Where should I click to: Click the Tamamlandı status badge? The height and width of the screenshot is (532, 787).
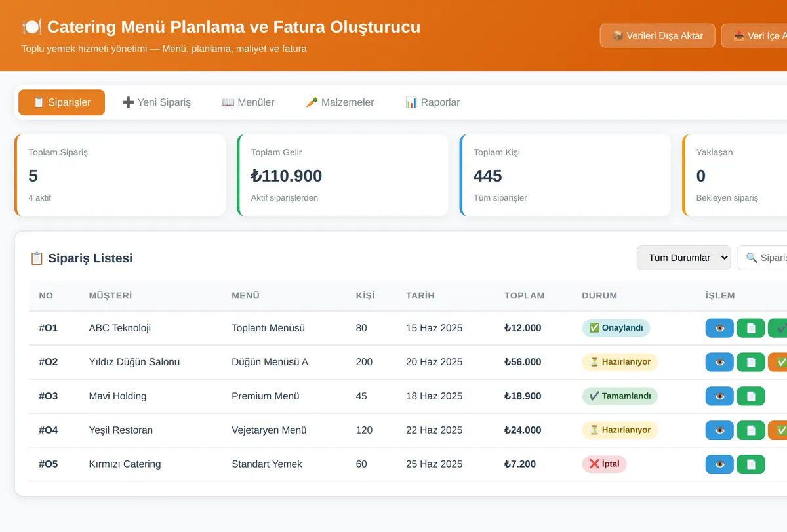pyautogui.click(x=620, y=396)
